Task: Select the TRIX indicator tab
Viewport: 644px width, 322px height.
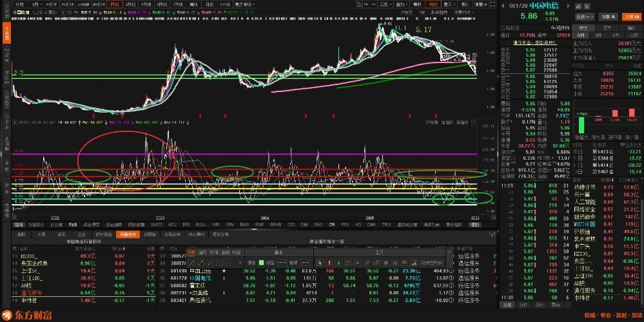Action: pos(387,225)
